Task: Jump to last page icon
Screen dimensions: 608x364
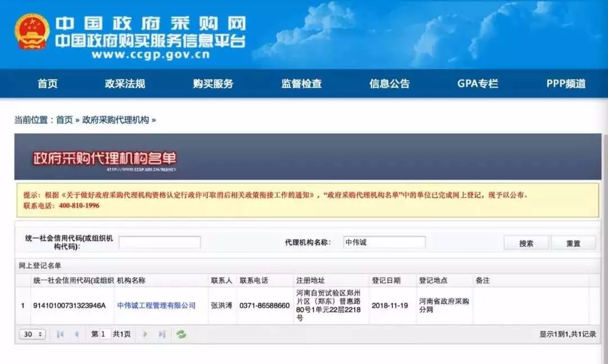Action: (162, 334)
